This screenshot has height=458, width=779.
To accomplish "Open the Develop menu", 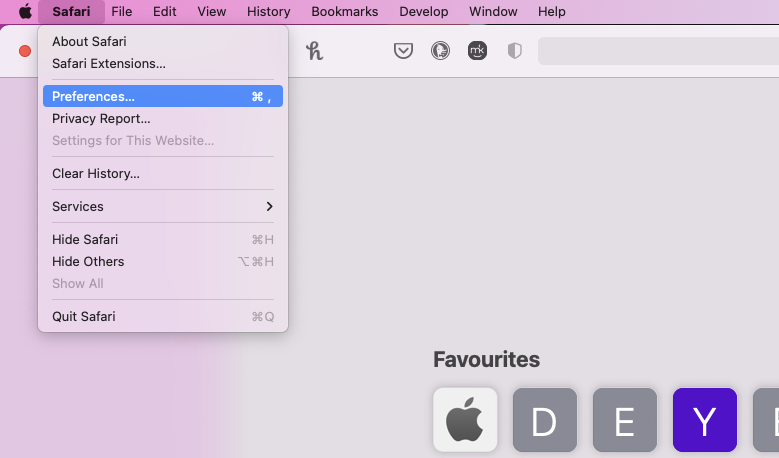I will (424, 11).
